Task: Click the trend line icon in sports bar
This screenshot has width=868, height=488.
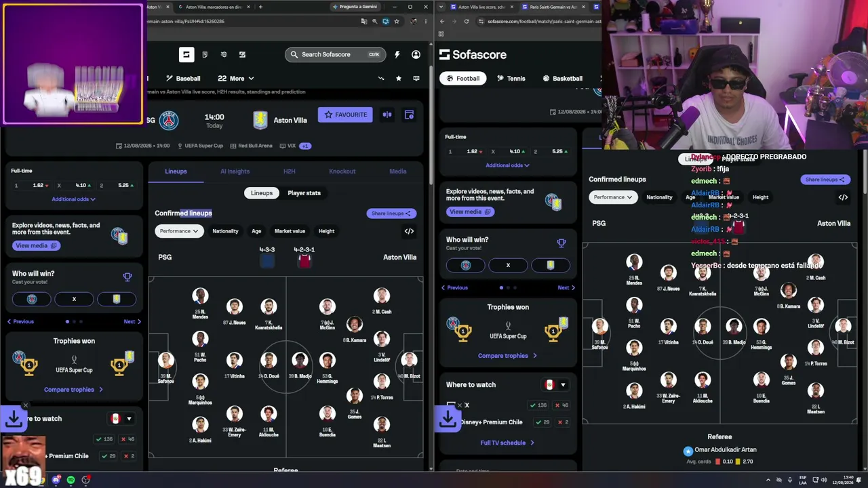Action: pyautogui.click(x=381, y=79)
